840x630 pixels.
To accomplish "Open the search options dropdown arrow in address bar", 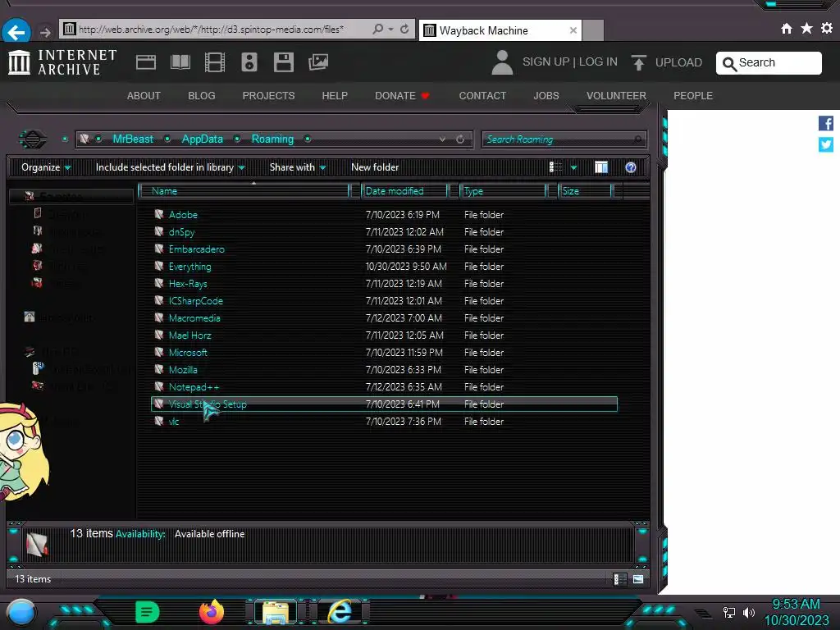I will pyautogui.click(x=391, y=29).
